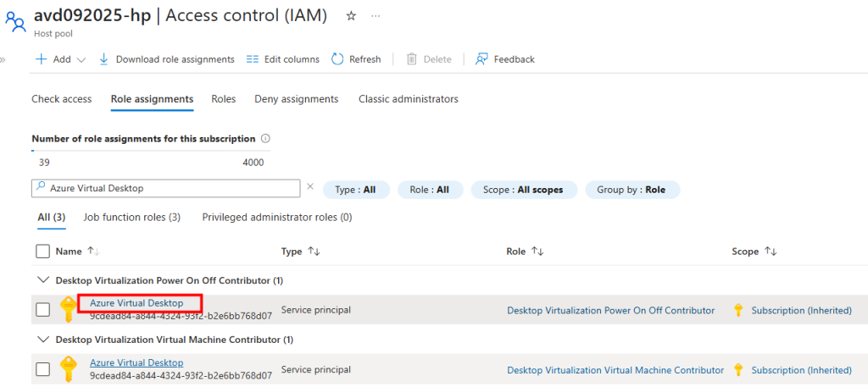Open the Desktop Virtualization Power On Off Contributor role link
The height and width of the screenshot is (387, 868).
610,311
